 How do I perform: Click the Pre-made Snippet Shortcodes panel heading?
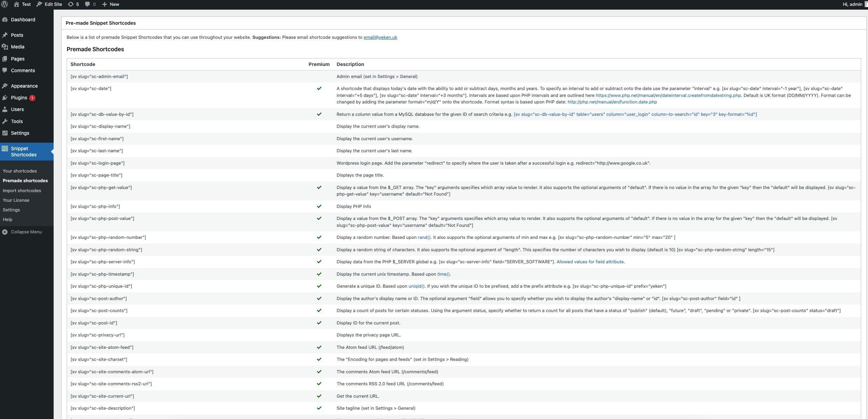point(101,23)
